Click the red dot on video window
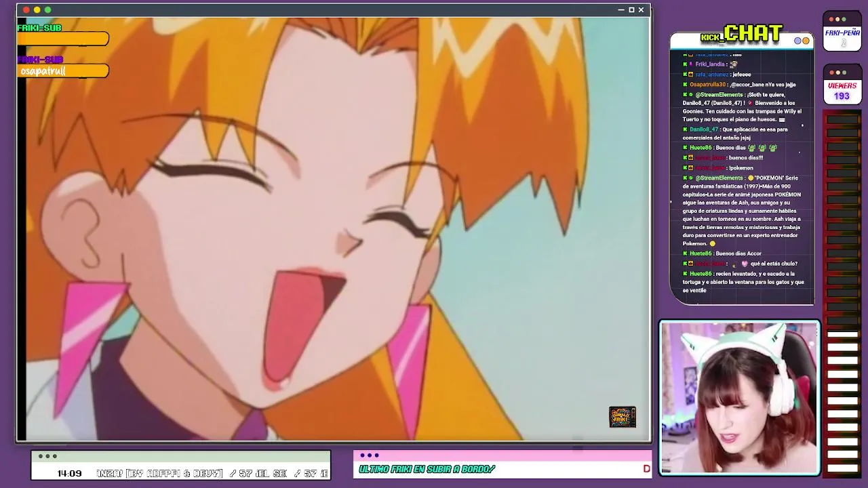Screen dimensions: 868x488 pyautogui.click(x=26, y=10)
